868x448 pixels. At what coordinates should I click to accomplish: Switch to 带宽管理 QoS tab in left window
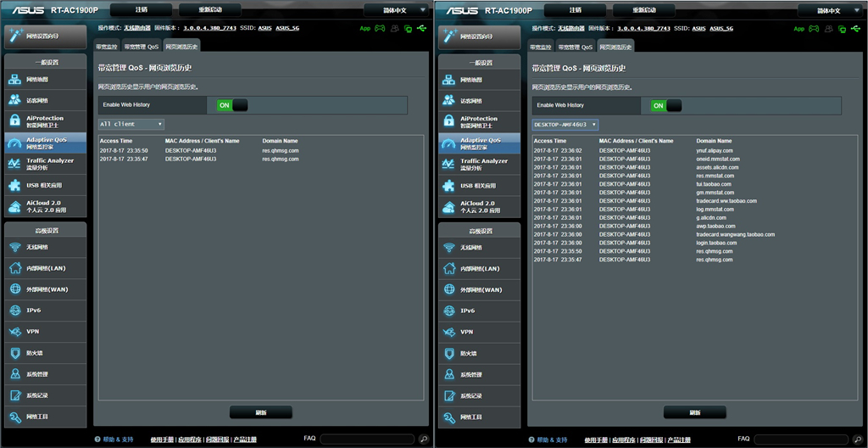pyautogui.click(x=142, y=48)
